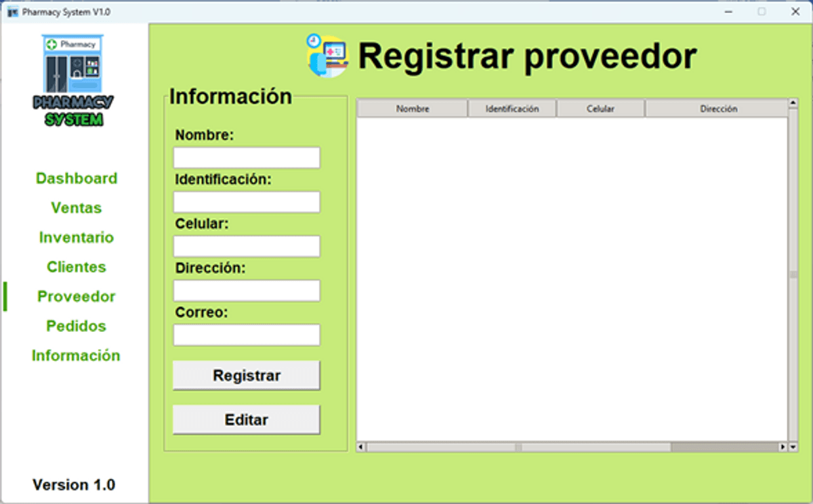Click the Identificación input field
The image size is (813, 504).
coord(247,202)
